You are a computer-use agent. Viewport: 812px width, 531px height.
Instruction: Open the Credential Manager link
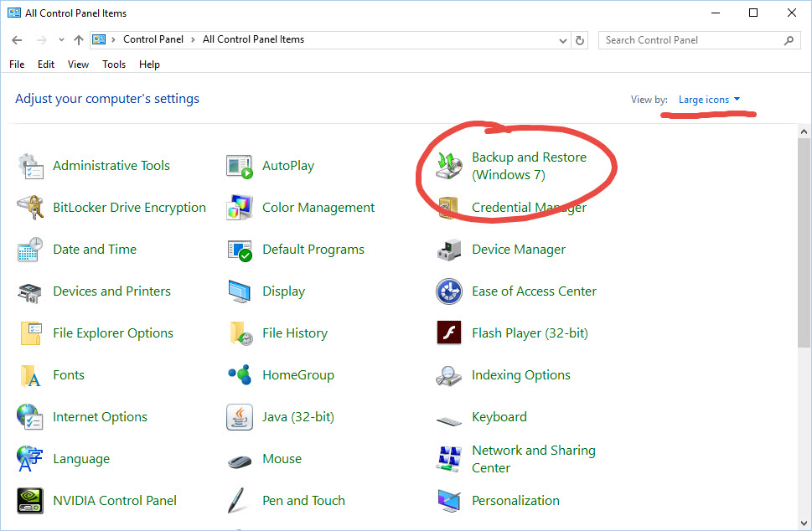tap(529, 208)
